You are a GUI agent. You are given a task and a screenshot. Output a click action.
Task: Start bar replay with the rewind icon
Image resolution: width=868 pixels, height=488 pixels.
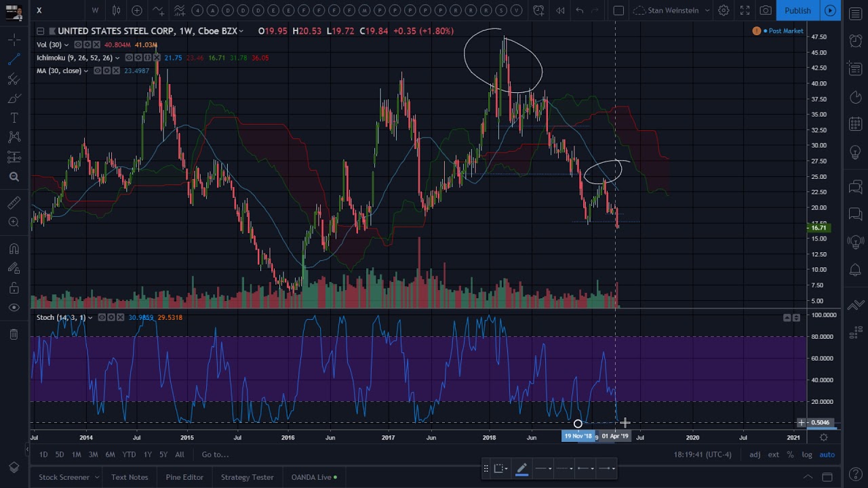pos(560,10)
